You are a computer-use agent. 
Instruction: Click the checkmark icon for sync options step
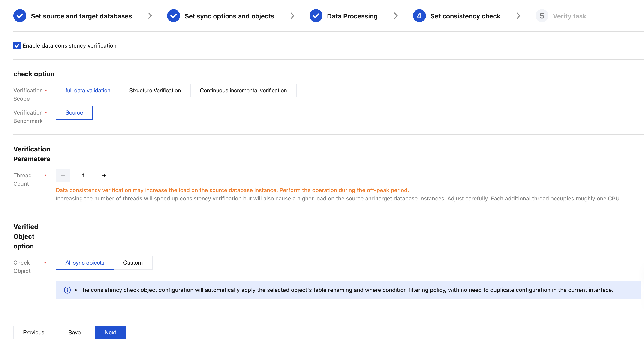pyautogui.click(x=174, y=16)
